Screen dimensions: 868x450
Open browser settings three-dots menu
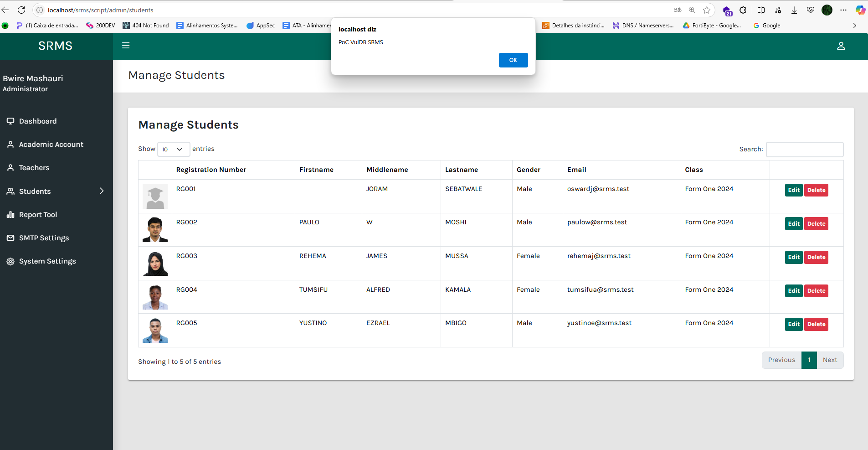(x=843, y=10)
